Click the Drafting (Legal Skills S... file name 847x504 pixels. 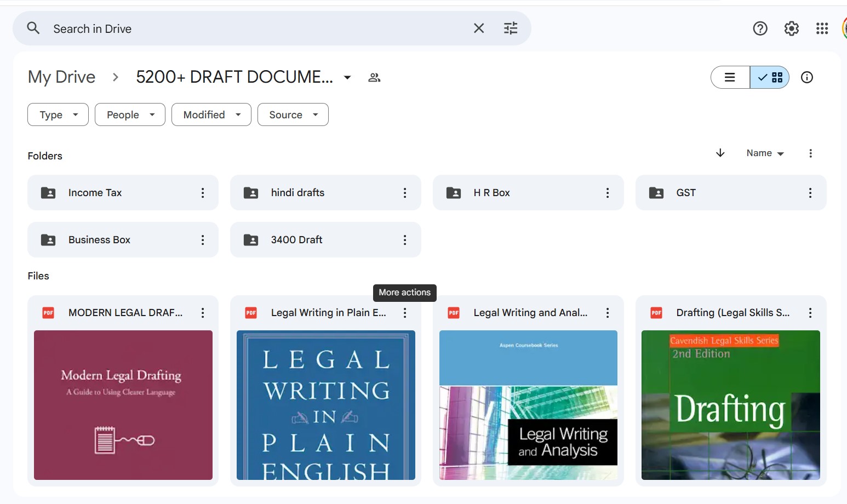point(733,313)
